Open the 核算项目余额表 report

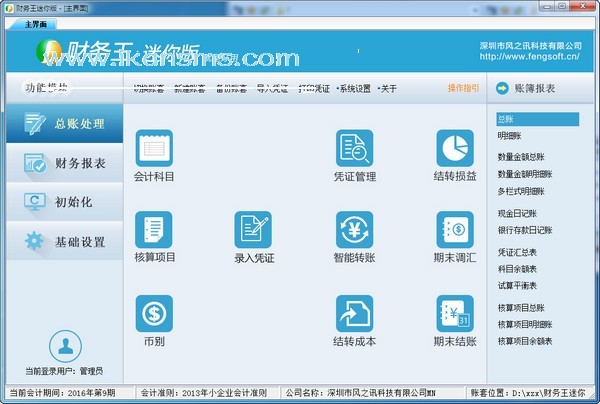(525, 341)
